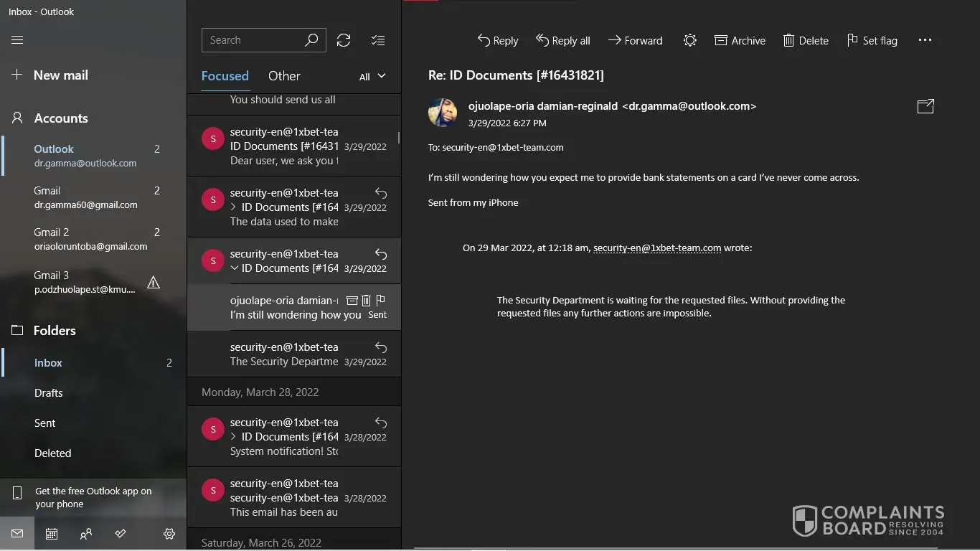Toggle dark mode with the sun icon
The height and width of the screenshot is (551, 980).
[x=689, y=41]
